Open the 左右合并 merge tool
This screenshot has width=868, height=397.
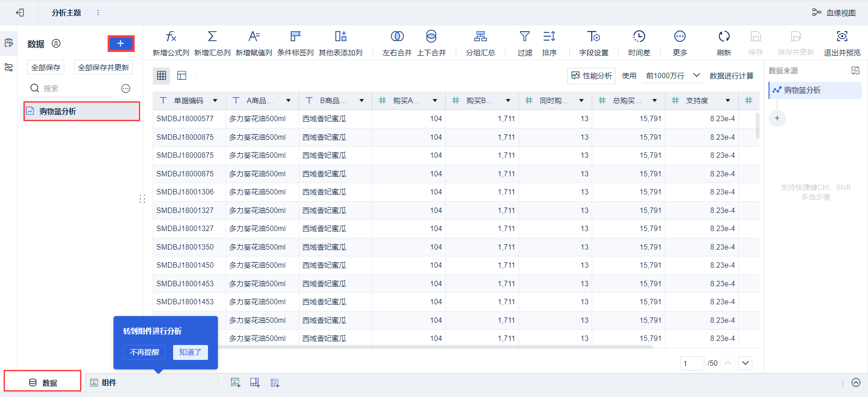[397, 37]
